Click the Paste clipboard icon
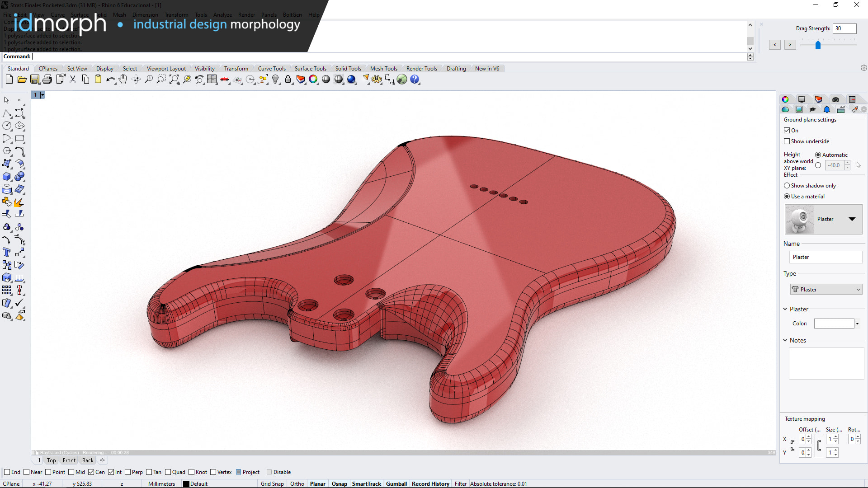 (98, 80)
